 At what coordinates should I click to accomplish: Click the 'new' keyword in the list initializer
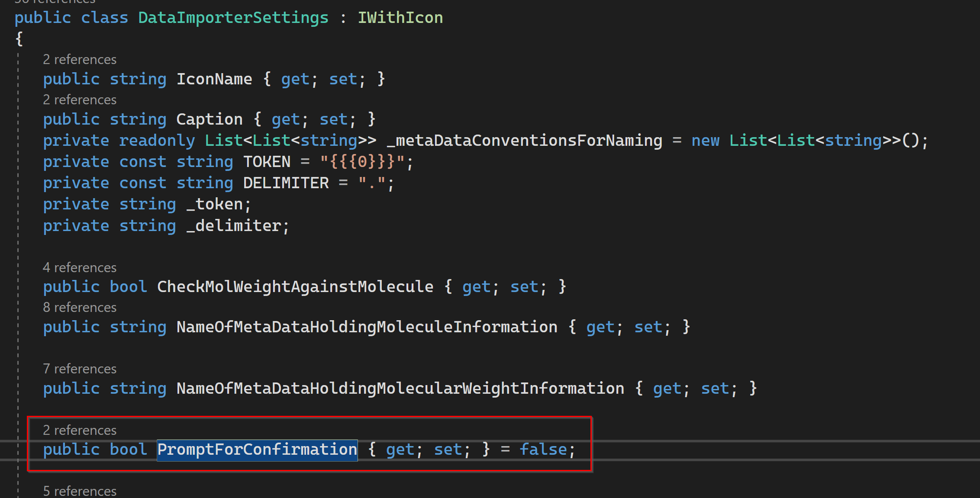[x=706, y=141]
